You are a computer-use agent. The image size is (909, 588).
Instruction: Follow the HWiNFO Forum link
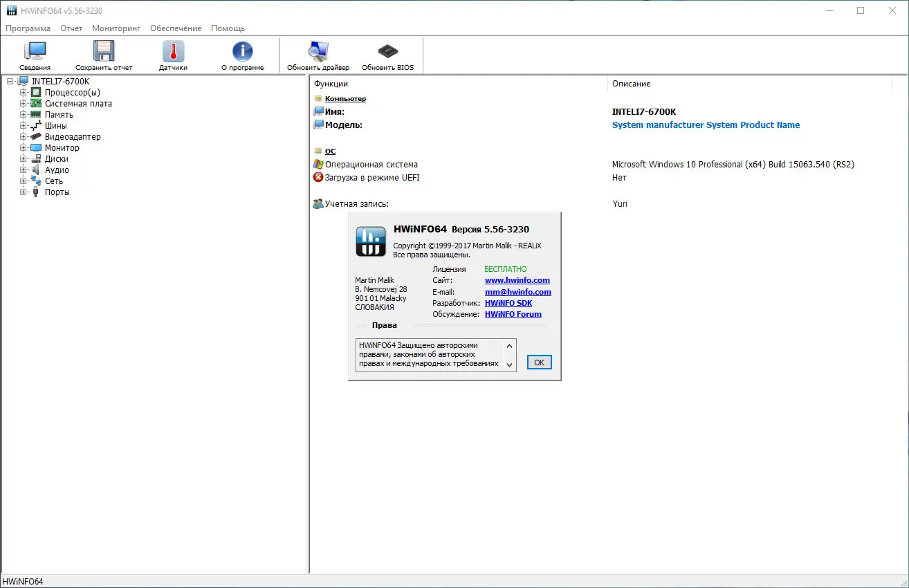[x=513, y=314]
